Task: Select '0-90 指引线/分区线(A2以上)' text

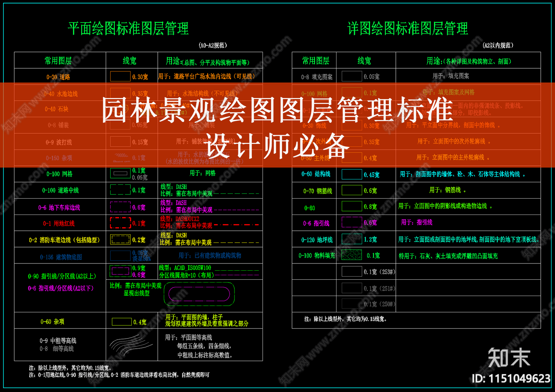Action: coord(62,276)
